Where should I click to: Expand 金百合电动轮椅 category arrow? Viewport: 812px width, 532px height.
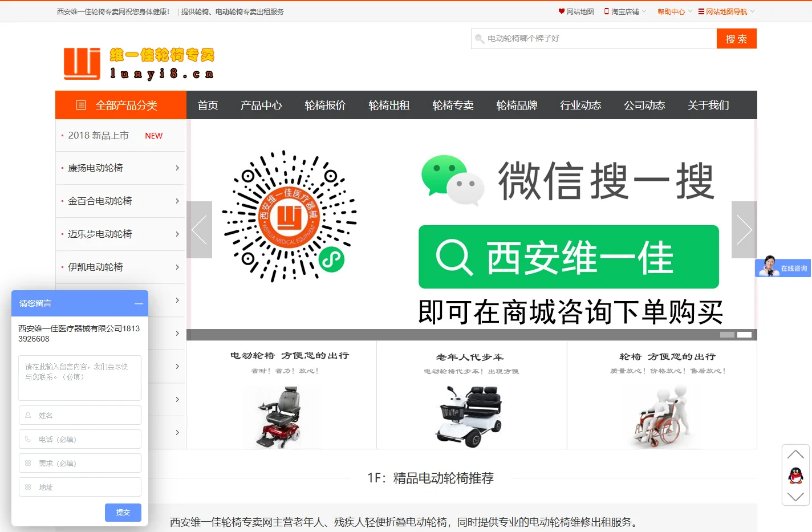(x=177, y=201)
